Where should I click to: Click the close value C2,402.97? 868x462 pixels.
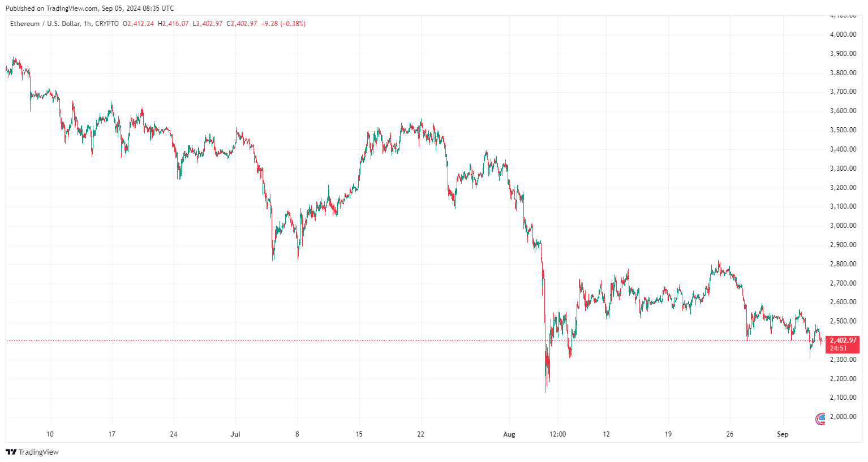(x=242, y=24)
